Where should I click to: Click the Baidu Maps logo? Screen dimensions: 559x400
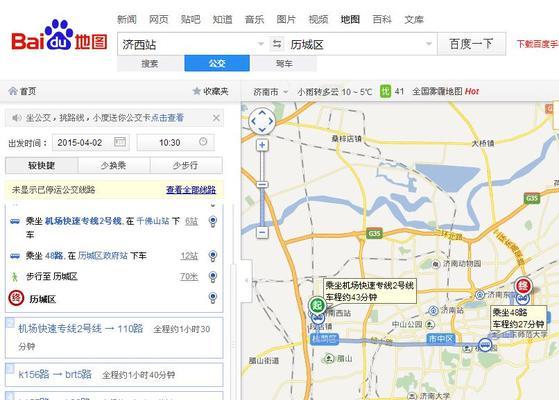pos(60,36)
